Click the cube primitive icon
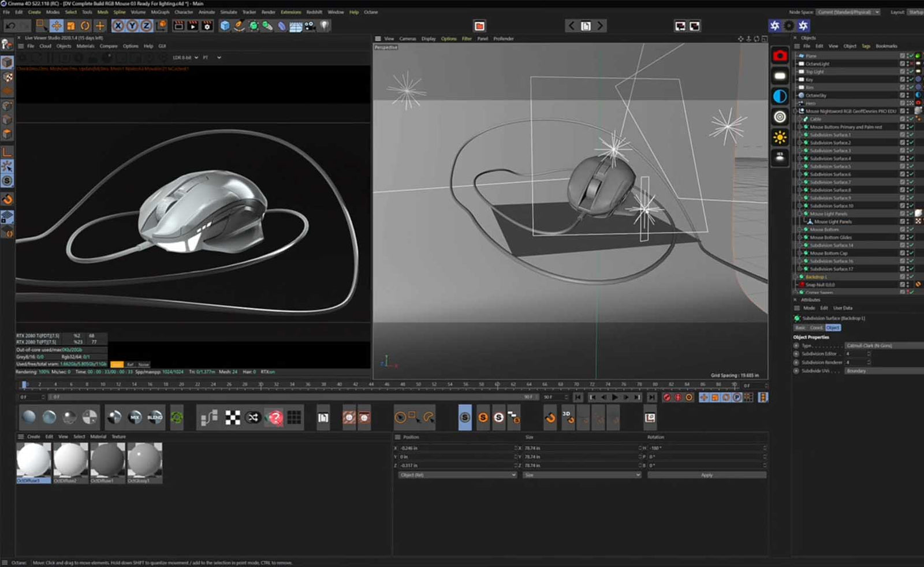This screenshot has width=924, height=567. click(x=225, y=26)
